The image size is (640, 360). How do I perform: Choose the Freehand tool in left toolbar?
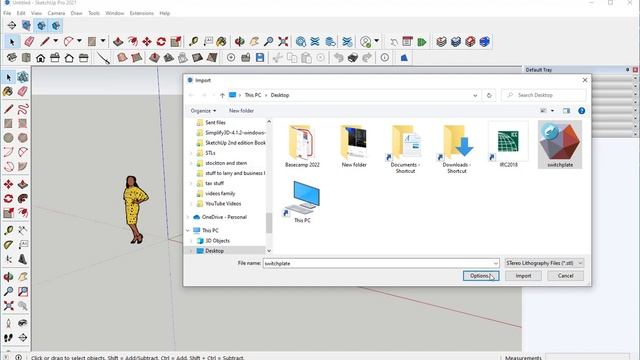tap(23, 109)
